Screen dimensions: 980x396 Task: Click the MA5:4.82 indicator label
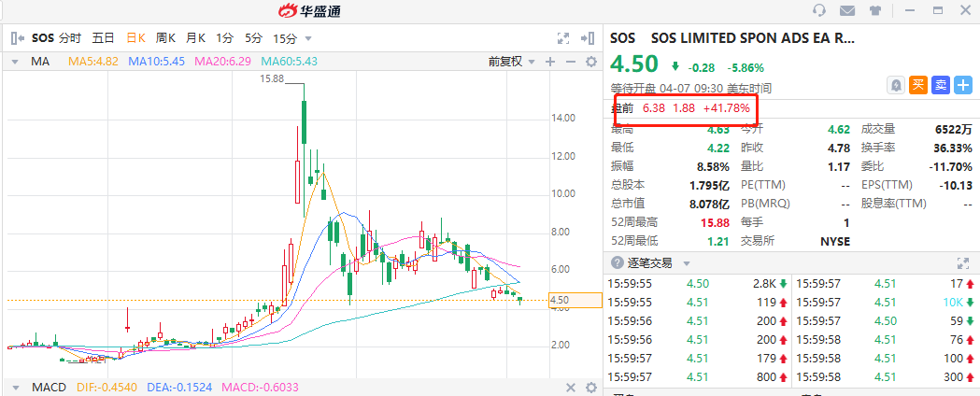(93, 62)
